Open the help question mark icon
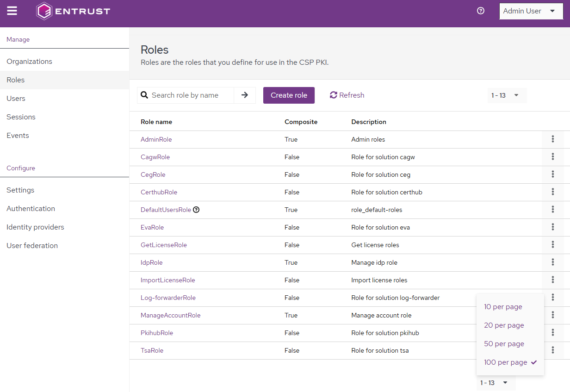Image resolution: width=570 pixels, height=392 pixels. [x=480, y=11]
